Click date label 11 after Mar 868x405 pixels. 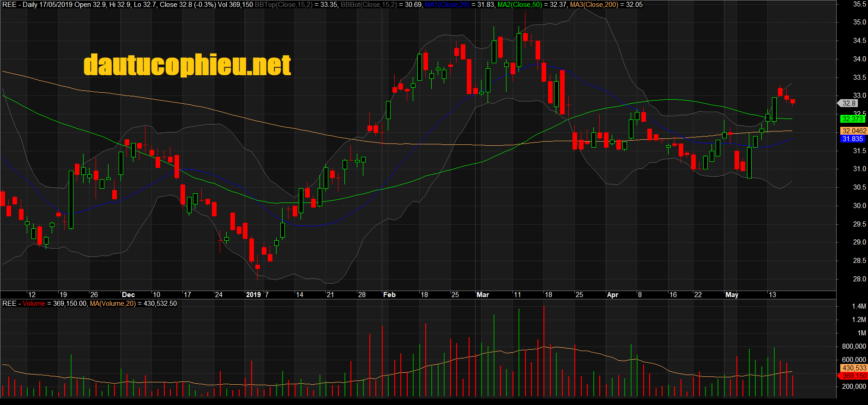(517, 295)
